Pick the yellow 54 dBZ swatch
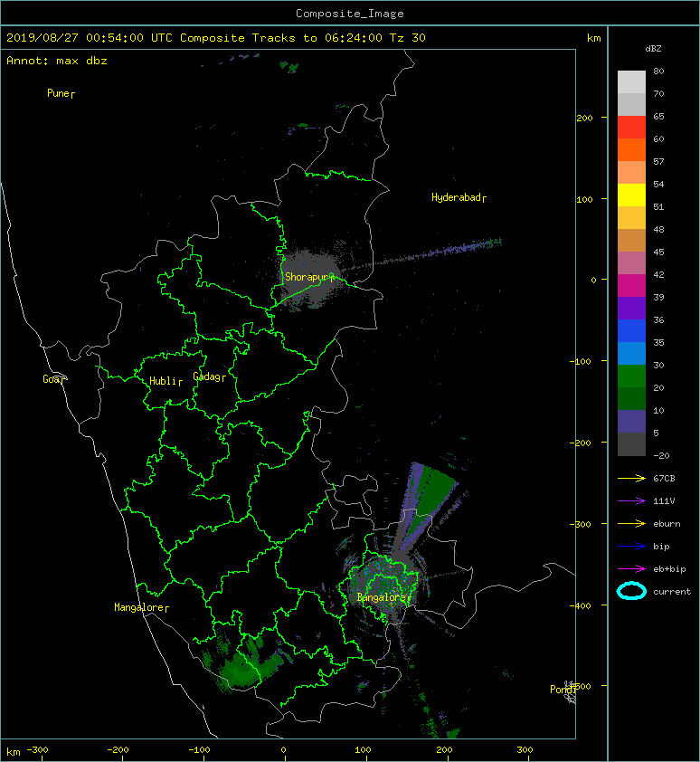This screenshot has height=762, width=700. 631,195
